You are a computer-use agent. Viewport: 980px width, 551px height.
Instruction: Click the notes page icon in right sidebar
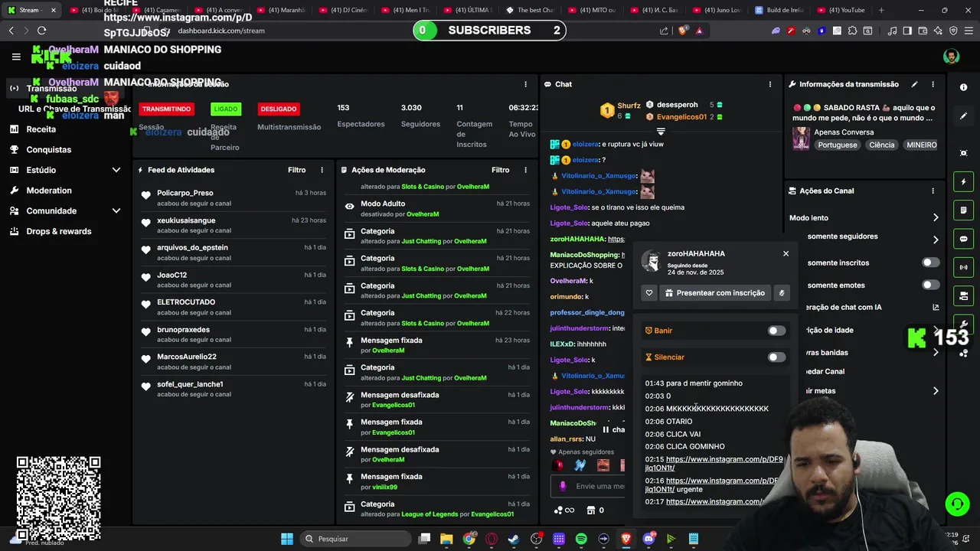[x=963, y=210]
